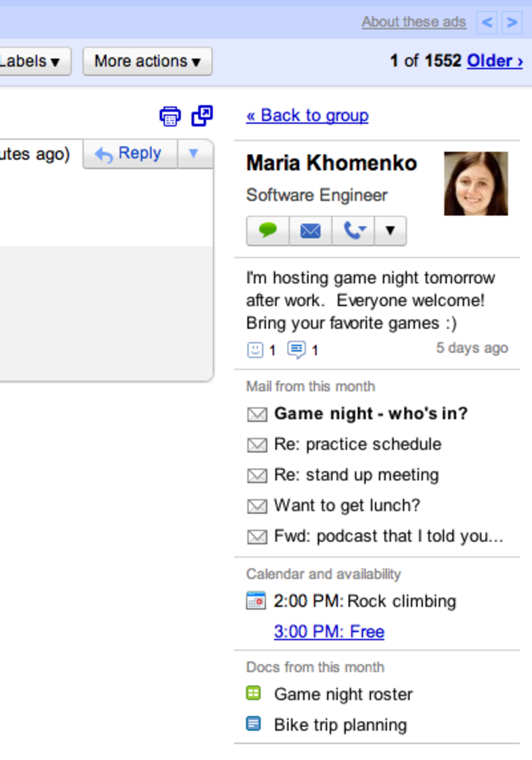Click Maria Khomenko's profile photo
This screenshot has height=760, width=532.
click(x=476, y=184)
